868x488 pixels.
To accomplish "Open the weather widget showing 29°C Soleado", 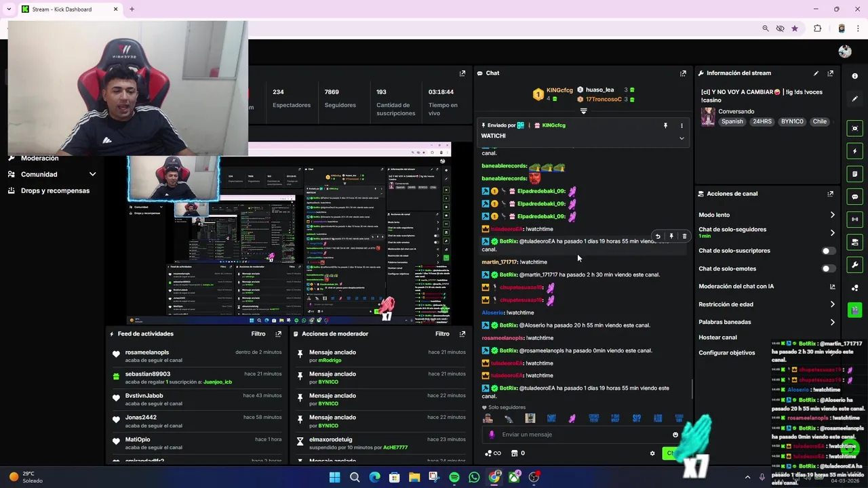I will (26, 477).
